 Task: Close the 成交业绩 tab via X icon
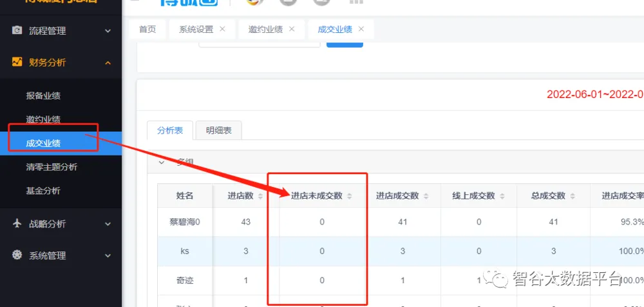click(x=361, y=29)
